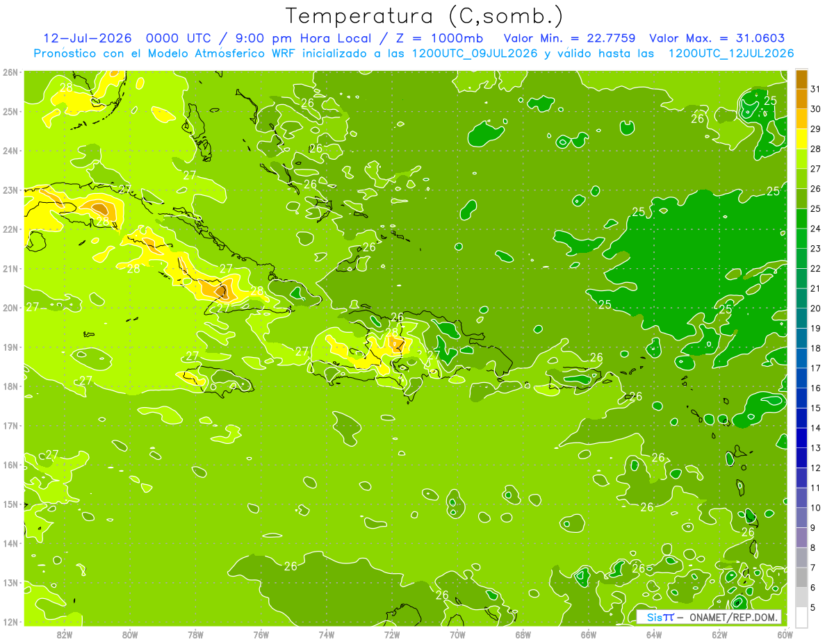Click the "20N" latitude axis label
Viewport: 834px width, 644px height.
pyautogui.click(x=10, y=308)
